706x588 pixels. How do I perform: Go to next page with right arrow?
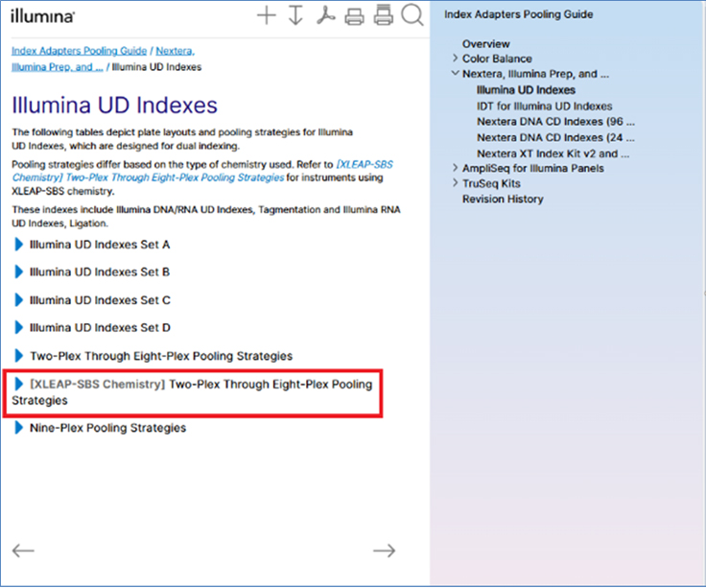tap(384, 550)
